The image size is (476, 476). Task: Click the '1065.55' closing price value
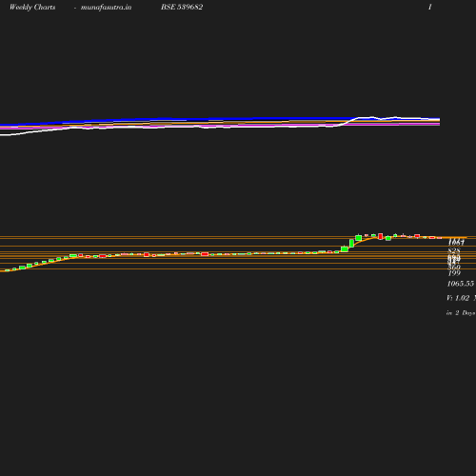[x=461, y=284]
